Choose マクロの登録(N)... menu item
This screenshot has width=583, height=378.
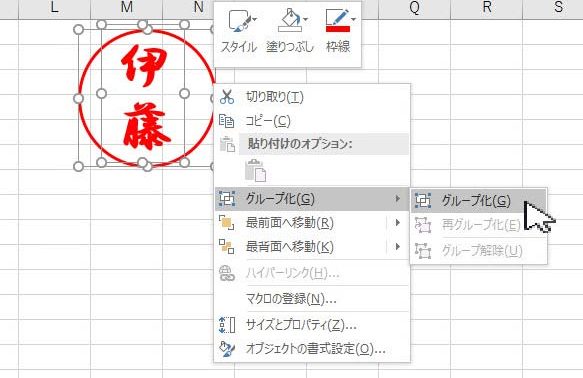(x=312, y=298)
